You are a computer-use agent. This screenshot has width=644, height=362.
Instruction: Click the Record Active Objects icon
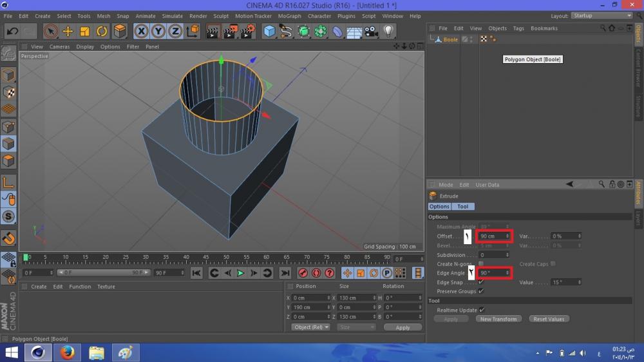coord(302,273)
